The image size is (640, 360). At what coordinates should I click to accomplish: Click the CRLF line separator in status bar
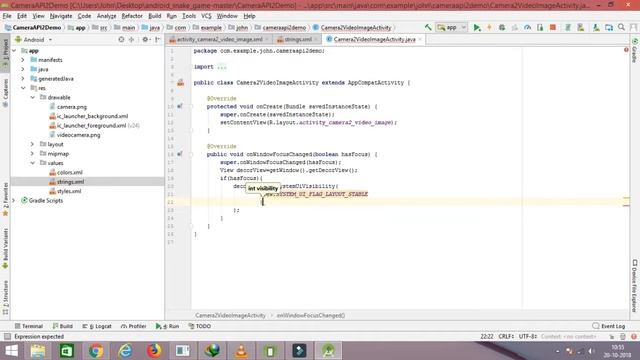pyautogui.click(x=506, y=336)
